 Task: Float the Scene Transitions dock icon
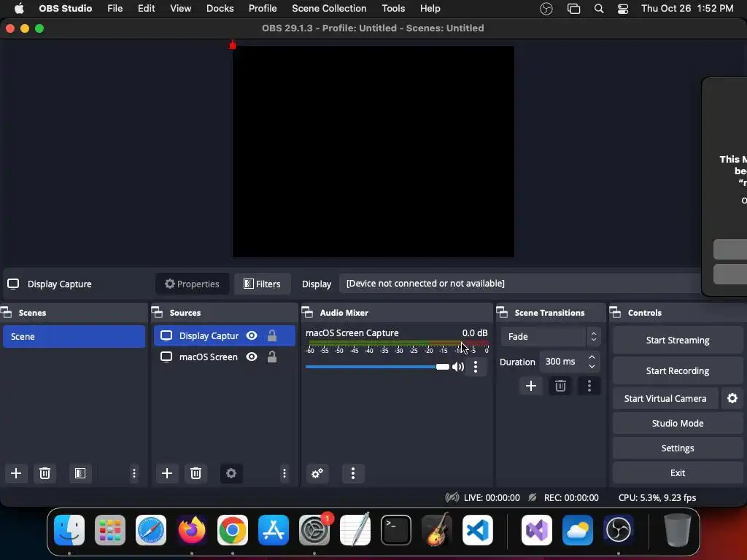coord(502,312)
